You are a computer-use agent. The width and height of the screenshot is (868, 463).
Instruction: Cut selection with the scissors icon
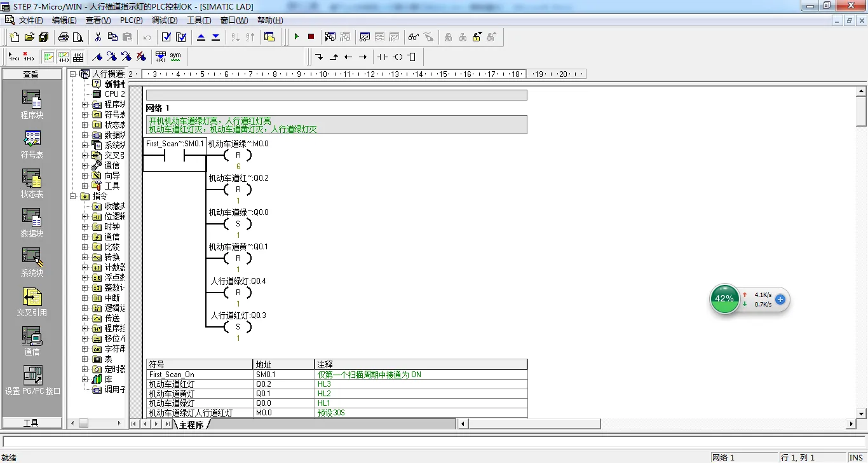click(98, 37)
